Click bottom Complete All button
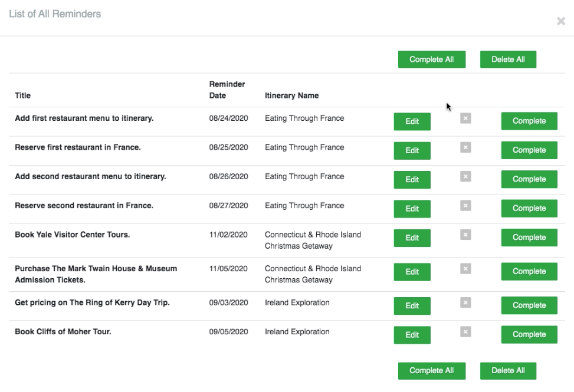 coord(432,371)
